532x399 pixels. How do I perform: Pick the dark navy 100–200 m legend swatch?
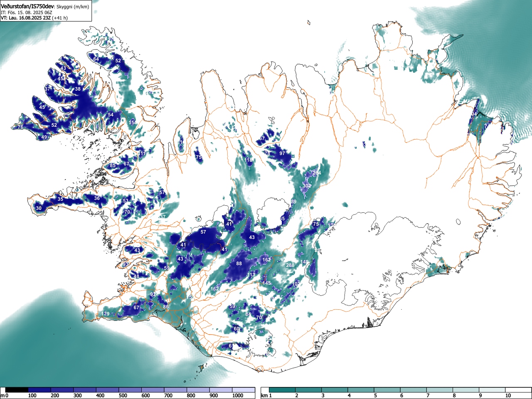[39, 390]
